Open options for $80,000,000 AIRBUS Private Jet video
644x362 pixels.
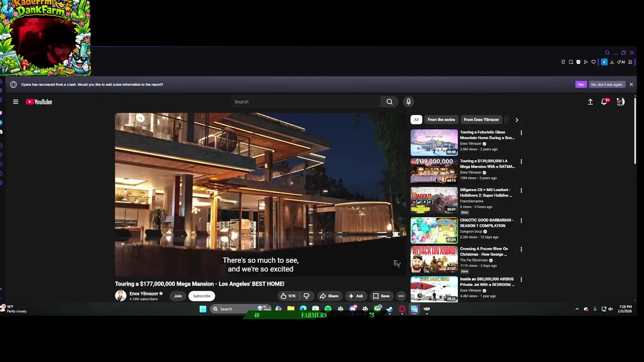coord(521,280)
